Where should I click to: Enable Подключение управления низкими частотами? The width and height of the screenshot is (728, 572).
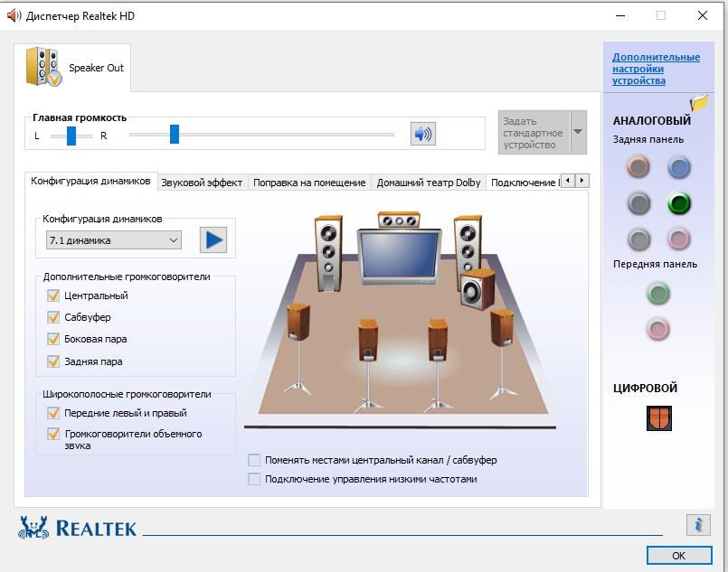click(x=254, y=479)
